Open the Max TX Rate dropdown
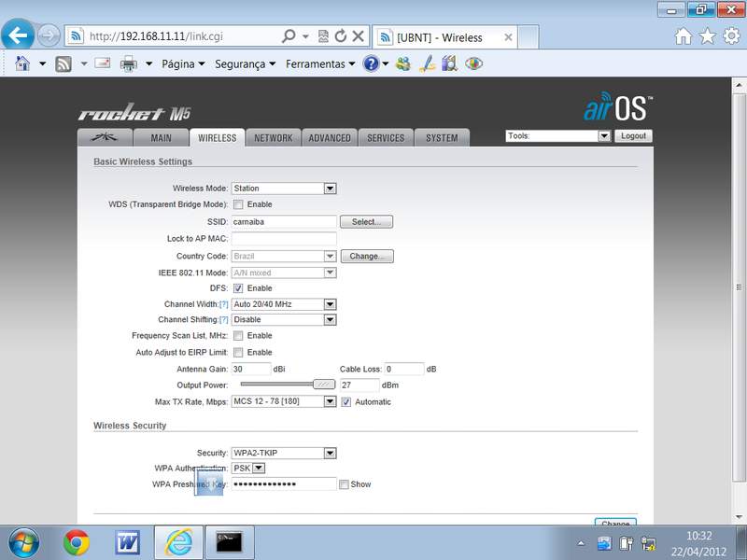 [x=284, y=402]
